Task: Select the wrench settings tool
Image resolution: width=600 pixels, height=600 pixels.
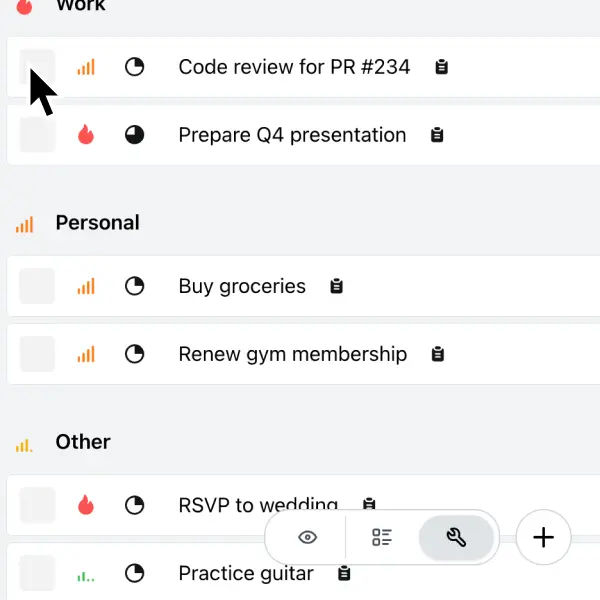Action: (456, 538)
